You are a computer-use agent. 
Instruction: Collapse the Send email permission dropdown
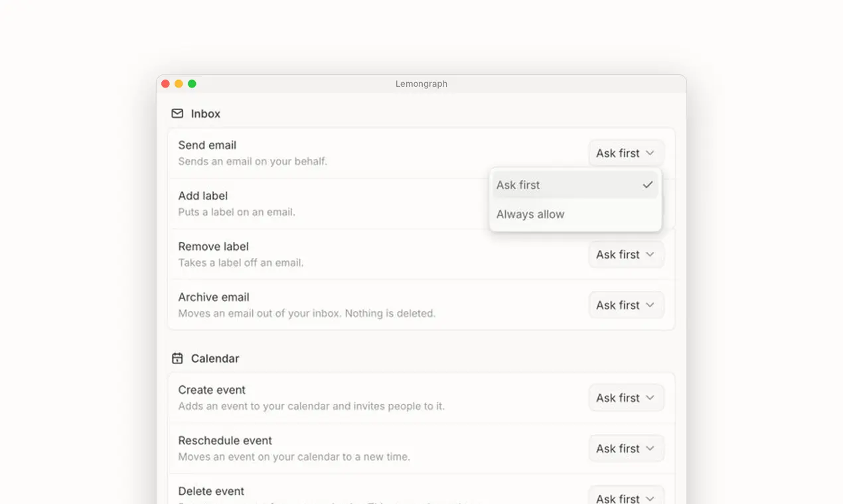pyautogui.click(x=626, y=153)
